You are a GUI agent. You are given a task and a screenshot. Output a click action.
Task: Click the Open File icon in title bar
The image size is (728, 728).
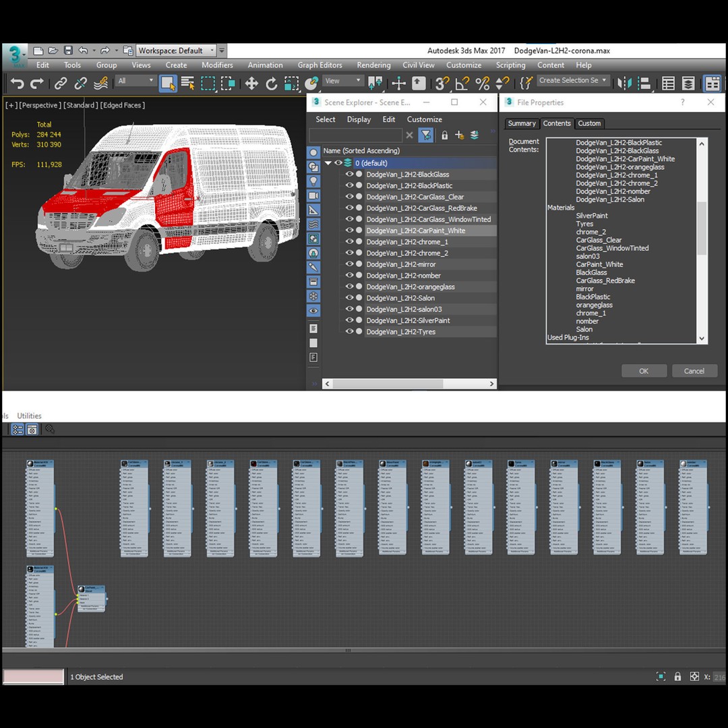(x=53, y=50)
